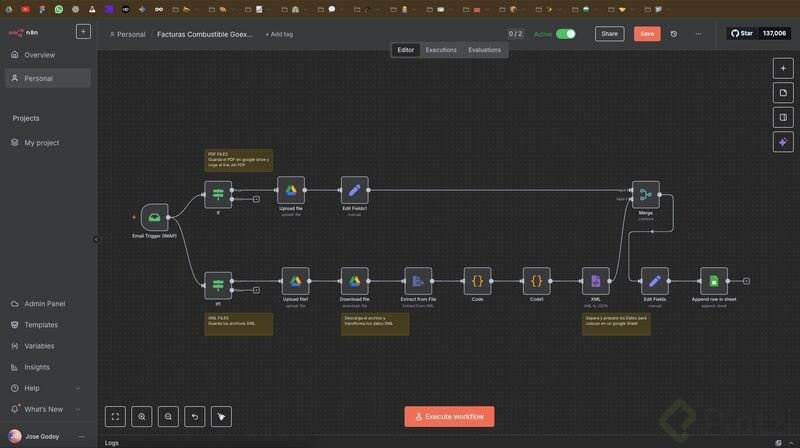Select the XML node
The width and height of the screenshot is (800, 448).
[x=595, y=281]
